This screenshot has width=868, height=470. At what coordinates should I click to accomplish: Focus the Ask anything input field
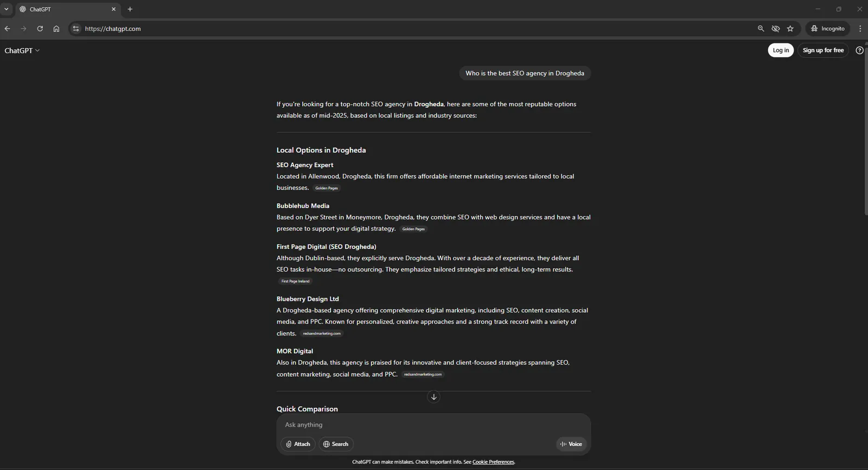[x=433, y=425]
